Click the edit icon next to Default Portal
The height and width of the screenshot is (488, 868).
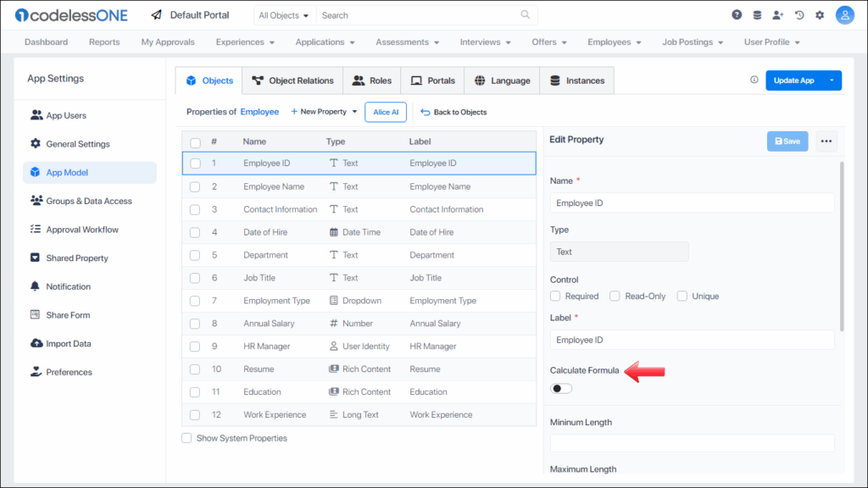point(155,14)
